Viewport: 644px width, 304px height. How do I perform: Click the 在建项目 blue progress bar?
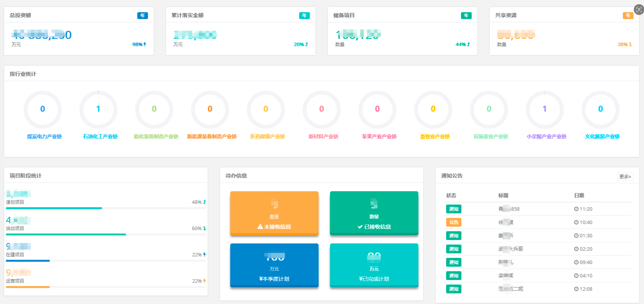pyautogui.click(x=28, y=261)
